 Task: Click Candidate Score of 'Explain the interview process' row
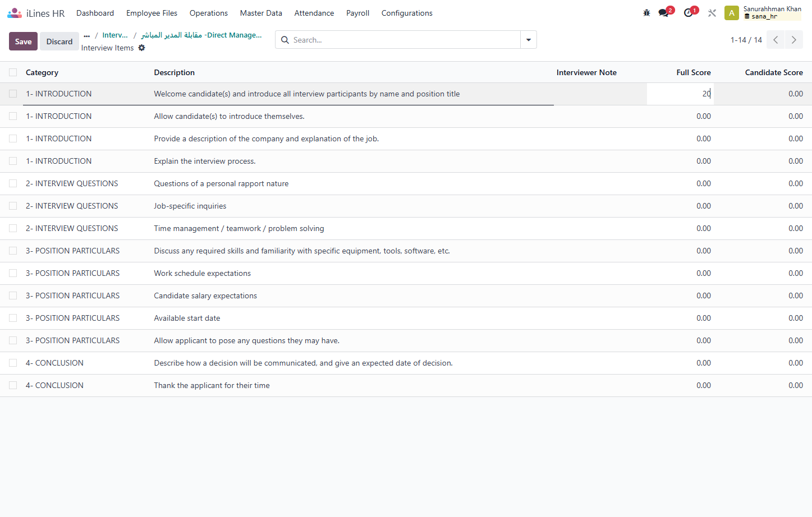click(x=796, y=161)
